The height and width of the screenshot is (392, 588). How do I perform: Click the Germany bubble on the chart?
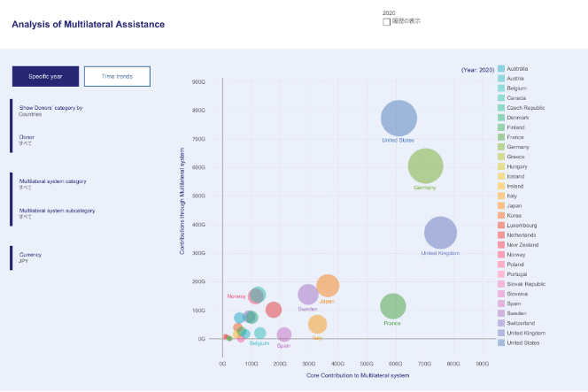coord(425,166)
